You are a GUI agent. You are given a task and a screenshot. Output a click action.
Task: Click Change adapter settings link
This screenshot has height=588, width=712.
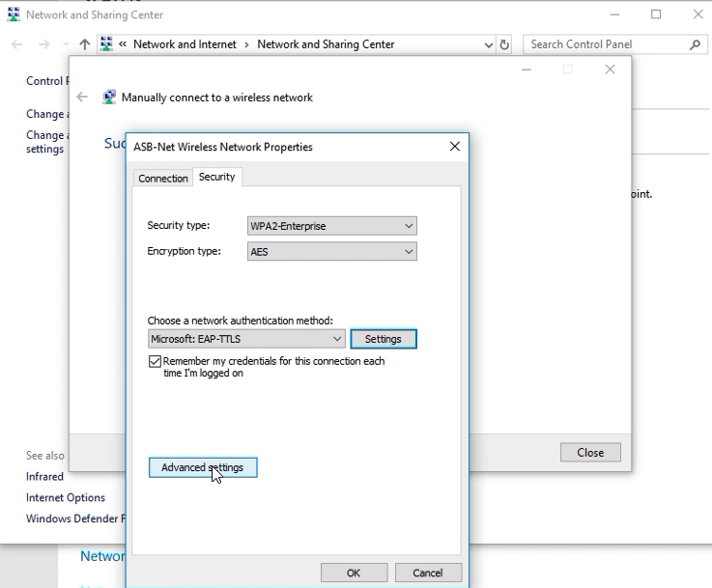[x=47, y=114]
